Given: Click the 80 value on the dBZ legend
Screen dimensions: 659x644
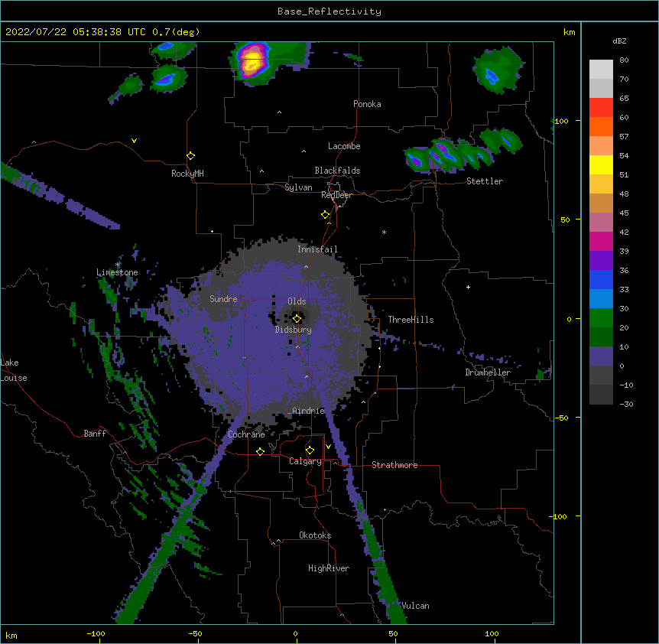Looking at the screenshot, I should [x=624, y=60].
